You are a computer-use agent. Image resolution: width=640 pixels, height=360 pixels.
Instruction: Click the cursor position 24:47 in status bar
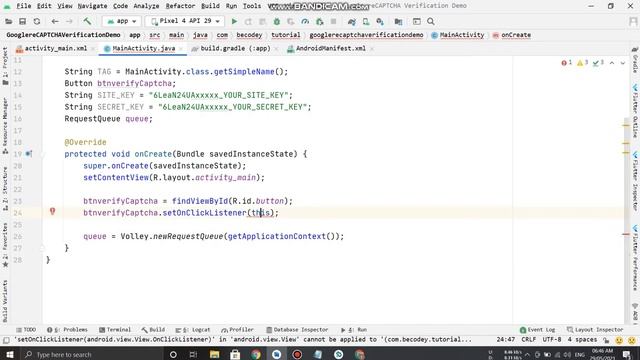[x=505, y=340]
